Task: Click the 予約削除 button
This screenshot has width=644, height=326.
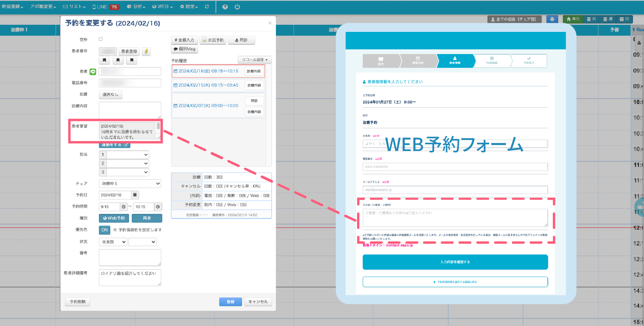Action: click(77, 302)
